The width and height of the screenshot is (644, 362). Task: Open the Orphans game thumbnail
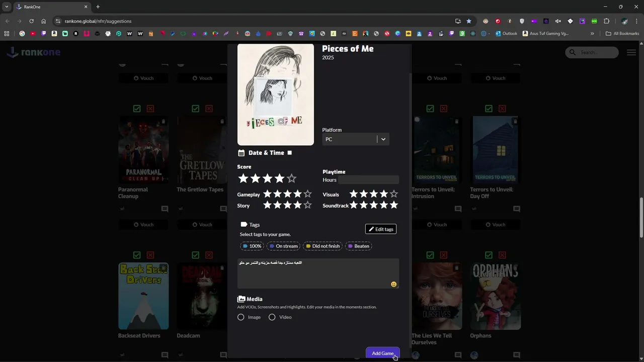pos(496,296)
